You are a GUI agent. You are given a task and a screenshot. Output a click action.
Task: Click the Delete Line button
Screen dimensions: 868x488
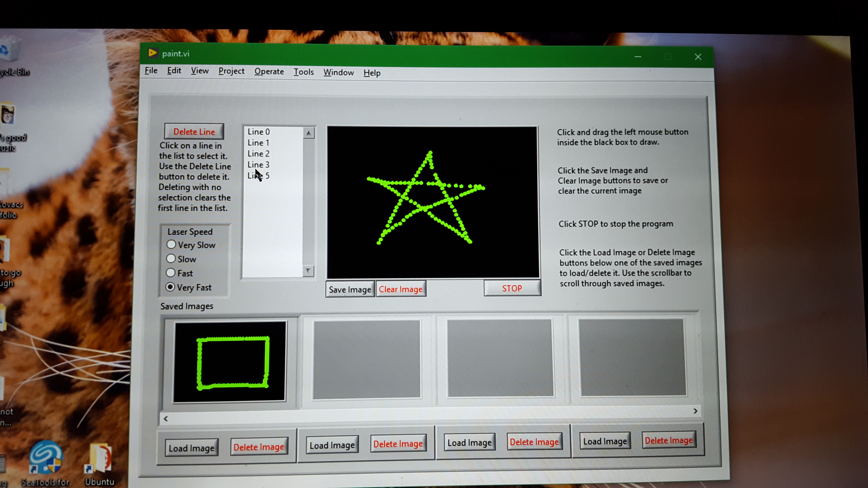tap(194, 131)
